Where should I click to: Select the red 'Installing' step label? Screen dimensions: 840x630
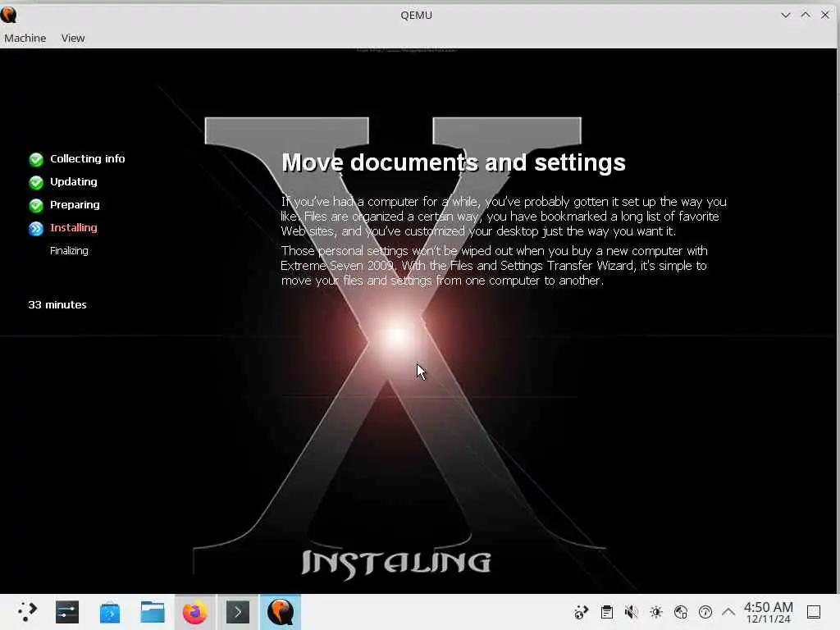tap(73, 228)
